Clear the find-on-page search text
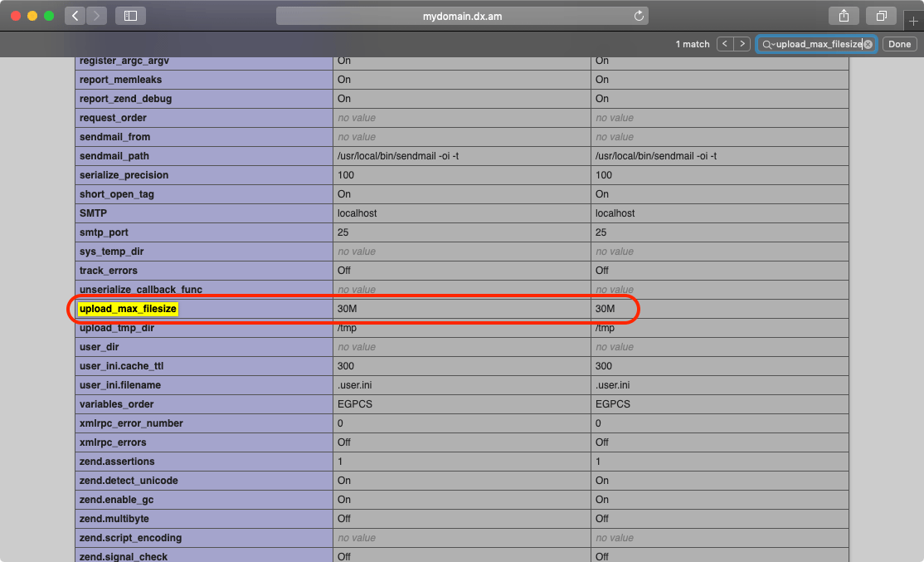Viewport: 924px width, 562px height. (868, 44)
